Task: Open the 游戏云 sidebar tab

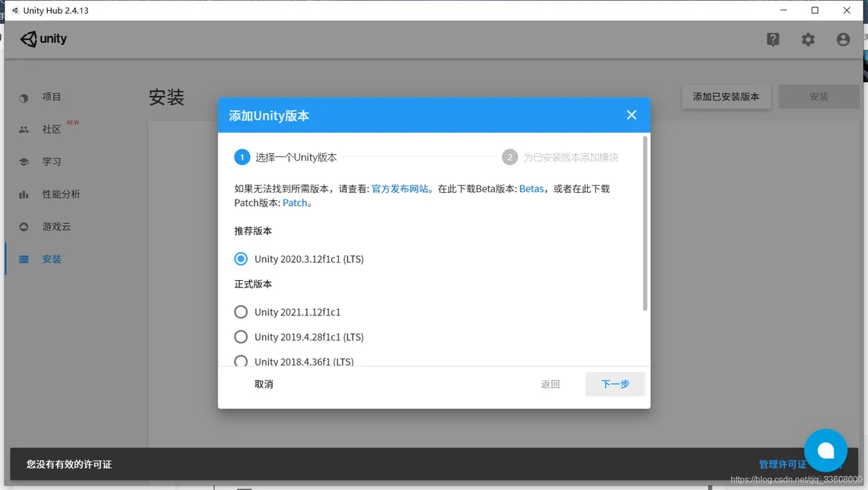Action: pos(56,227)
